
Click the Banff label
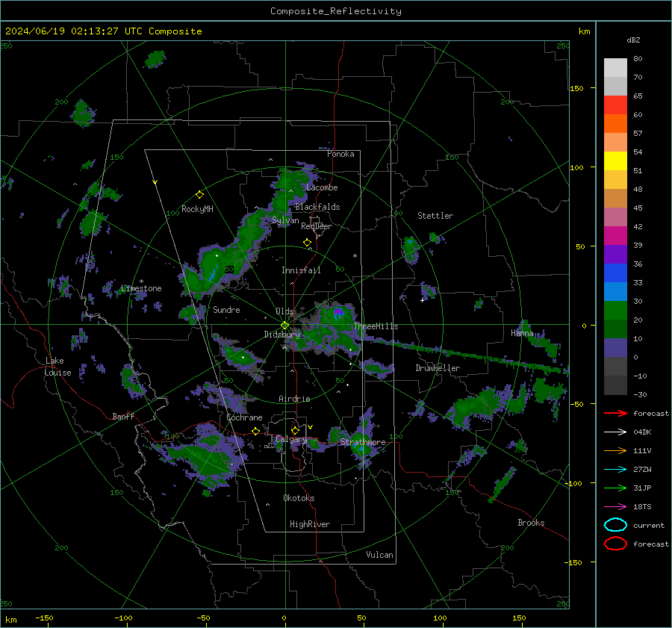coord(123,417)
